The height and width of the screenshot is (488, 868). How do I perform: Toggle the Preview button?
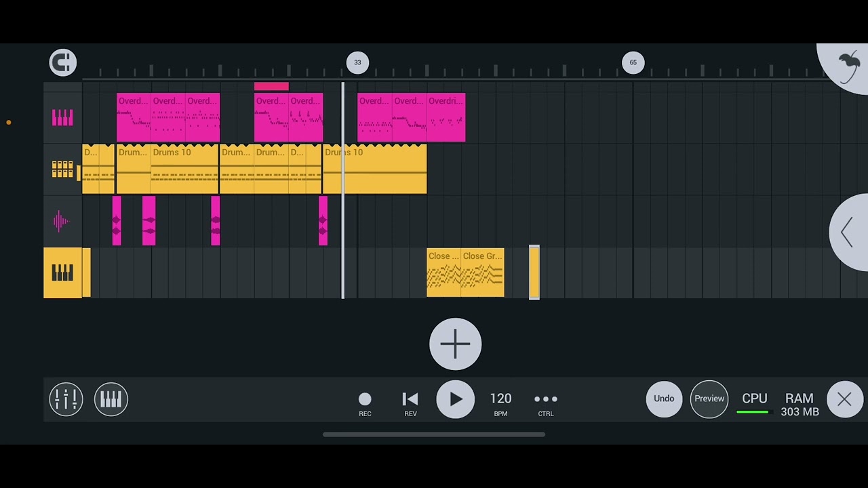coord(709,399)
